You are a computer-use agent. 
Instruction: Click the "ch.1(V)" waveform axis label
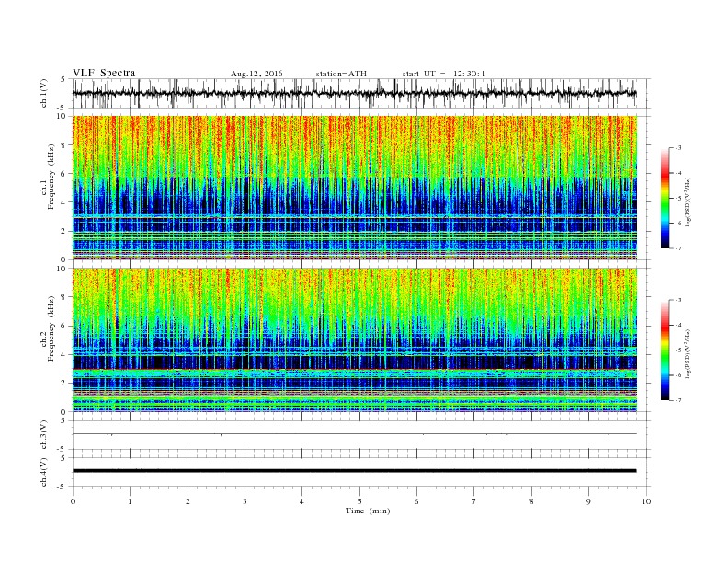pyautogui.click(x=44, y=93)
